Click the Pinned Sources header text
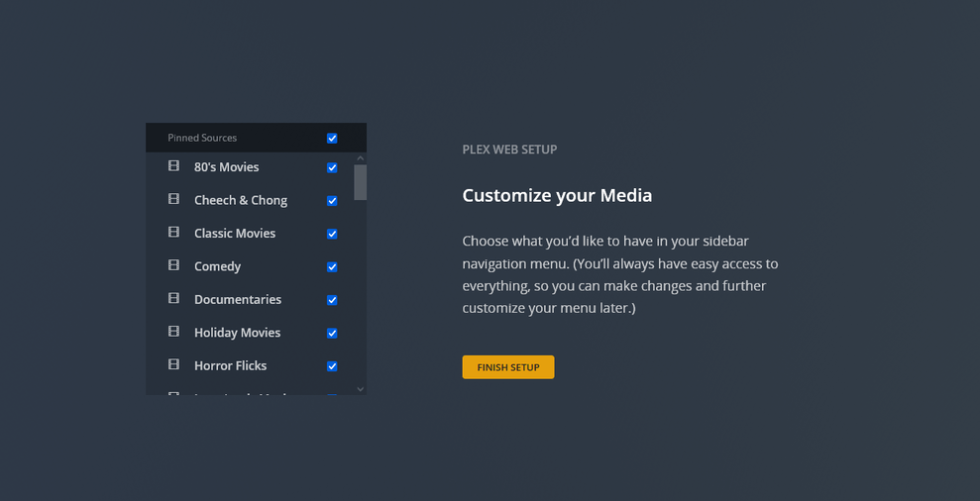Viewport: 980px width, 501px height. pos(202,138)
